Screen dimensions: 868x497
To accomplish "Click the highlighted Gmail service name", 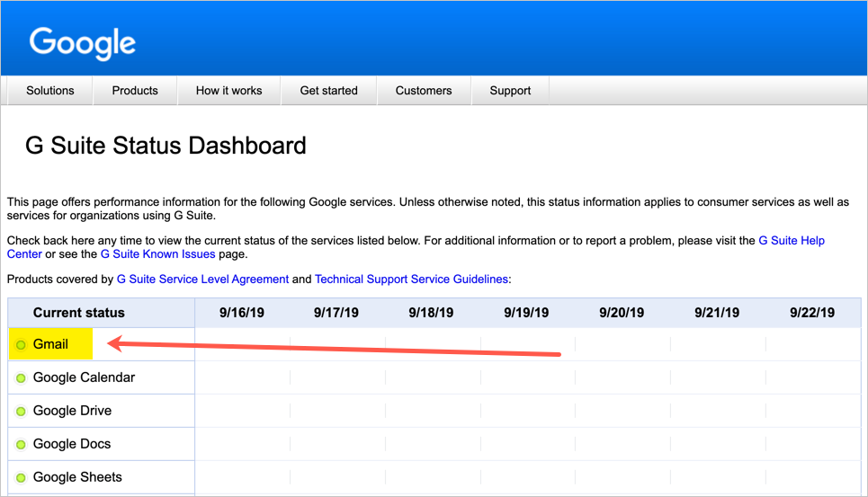I will [x=50, y=344].
